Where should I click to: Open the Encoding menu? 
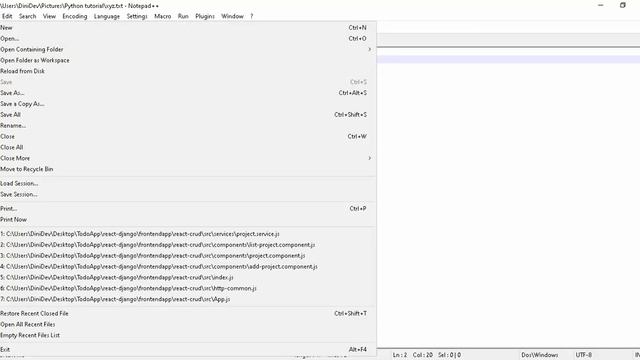click(x=75, y=16)
